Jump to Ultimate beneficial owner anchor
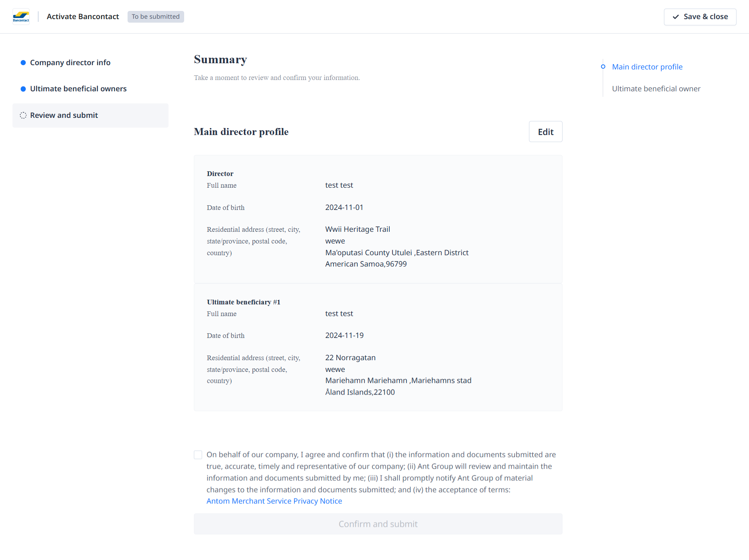The image size is (749, 560). [656, 89]
